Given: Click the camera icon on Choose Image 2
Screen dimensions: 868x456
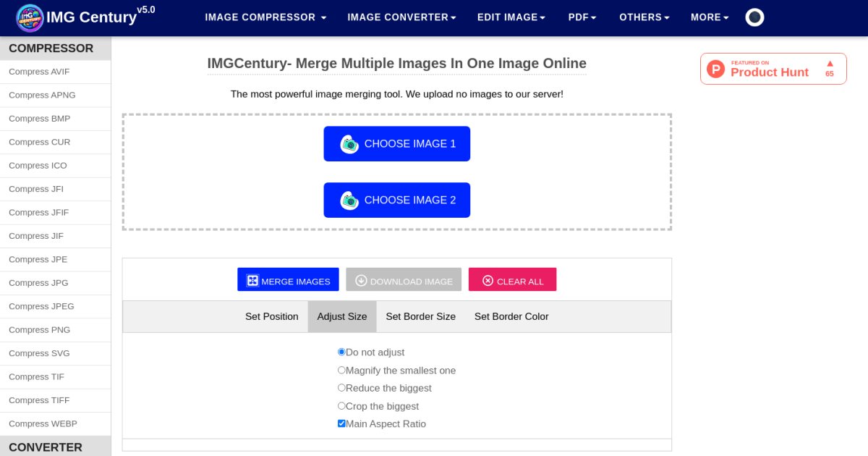Looking at the screenshot, I should pos(351,200).
